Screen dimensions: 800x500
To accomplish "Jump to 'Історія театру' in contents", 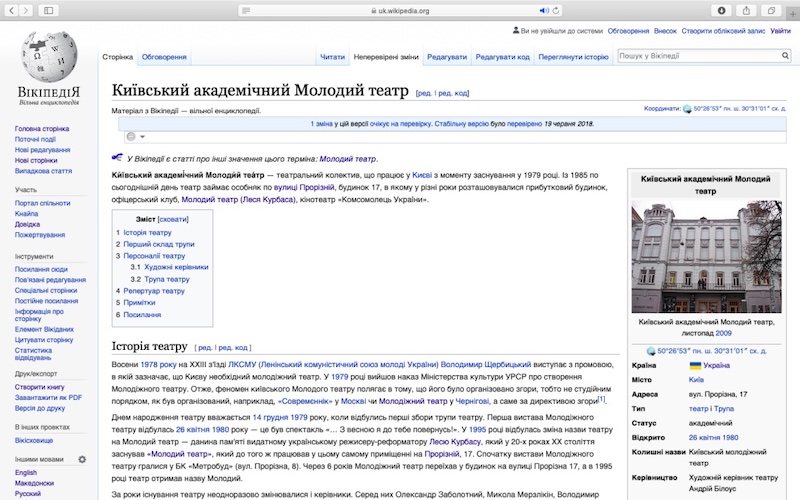I will [147, 232].
